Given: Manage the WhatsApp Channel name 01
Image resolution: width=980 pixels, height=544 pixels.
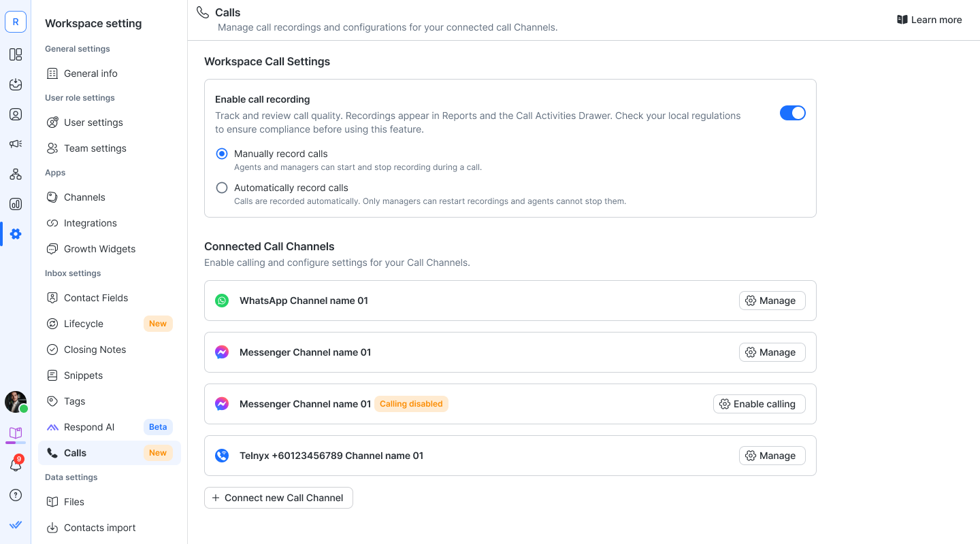Looking at the screenshot, I should [772, 301].
